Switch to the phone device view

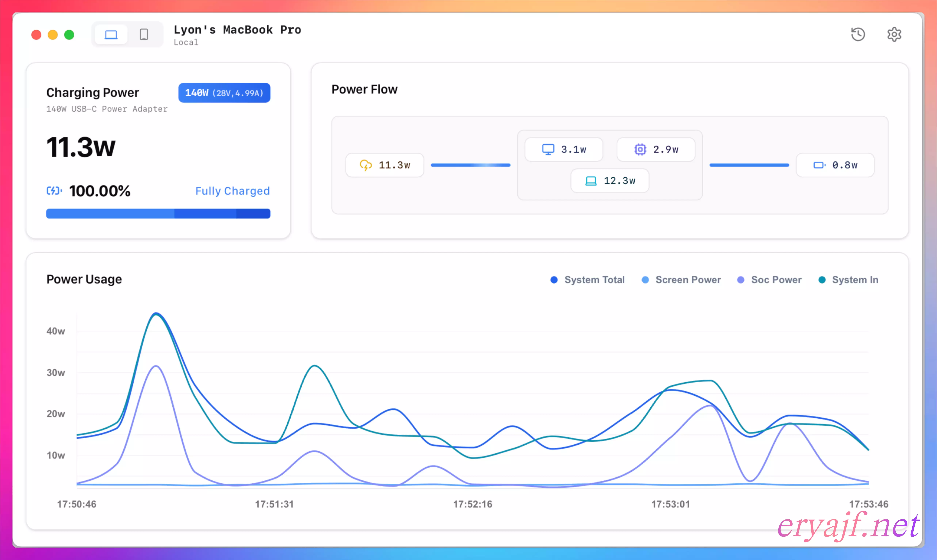click(x=144, y=35)
